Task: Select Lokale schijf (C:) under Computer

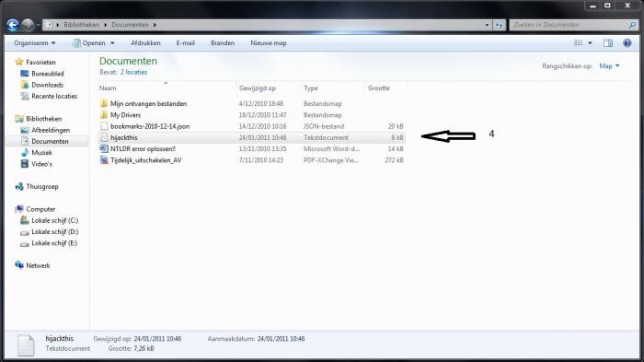Action: point(54,220)
